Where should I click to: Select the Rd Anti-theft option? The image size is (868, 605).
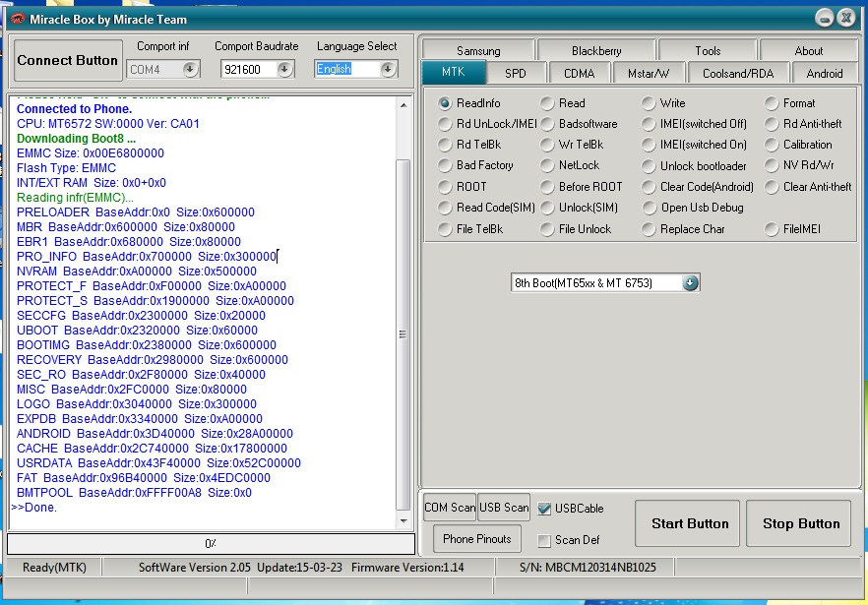[x=772, y=124]
